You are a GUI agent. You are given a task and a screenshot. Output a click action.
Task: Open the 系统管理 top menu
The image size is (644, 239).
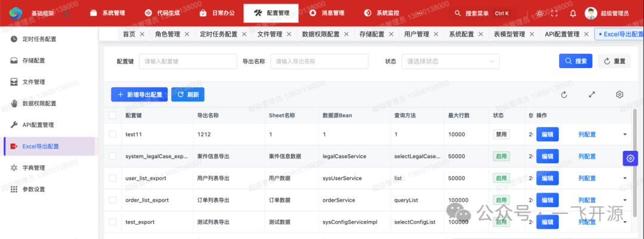(107, 13)
